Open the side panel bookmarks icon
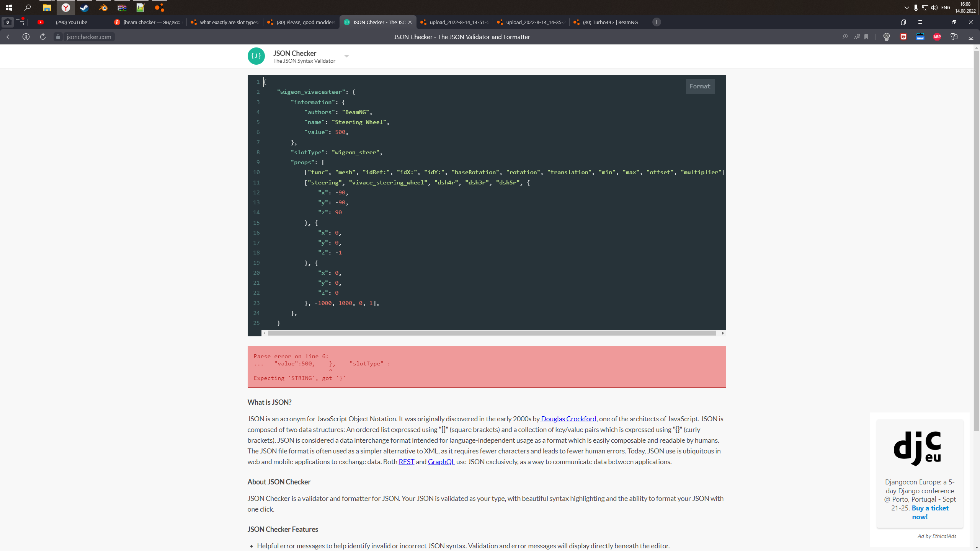Screen dimensions: 980x551 click(x=903, y=22)
